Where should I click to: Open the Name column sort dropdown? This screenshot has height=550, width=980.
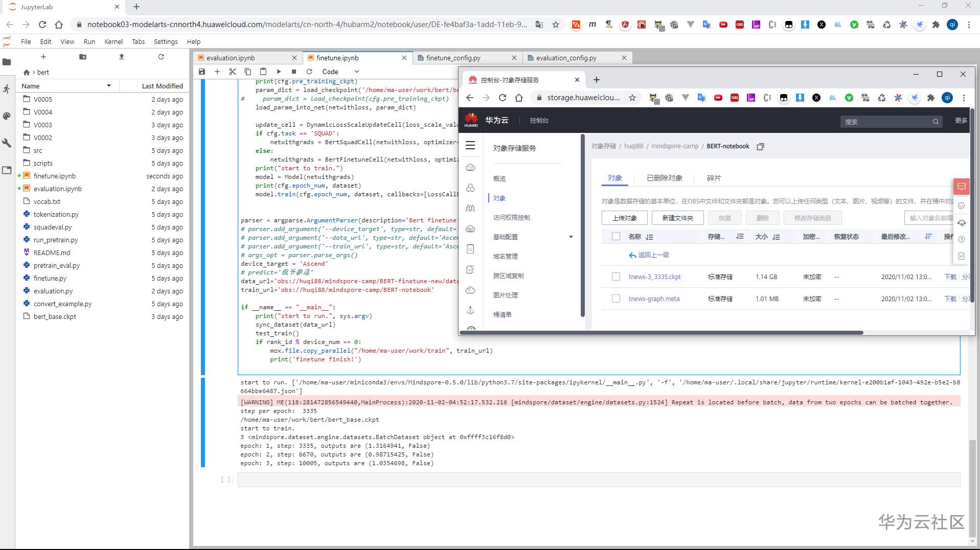pyautogui.click(x=108, y=85)
